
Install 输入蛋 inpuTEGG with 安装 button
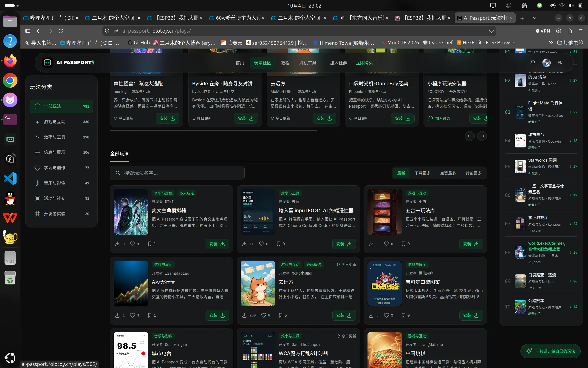344,244
